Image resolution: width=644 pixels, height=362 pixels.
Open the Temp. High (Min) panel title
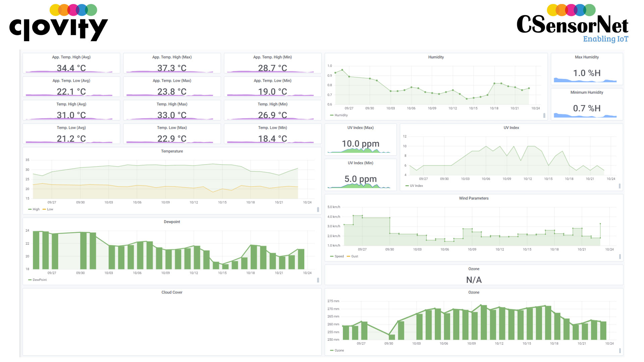coord(272,104)
